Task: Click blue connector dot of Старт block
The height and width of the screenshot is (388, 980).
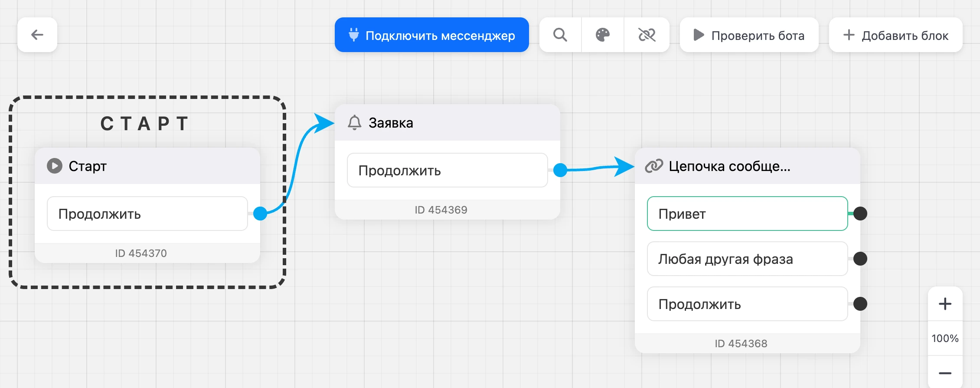Action: [260, 214]
